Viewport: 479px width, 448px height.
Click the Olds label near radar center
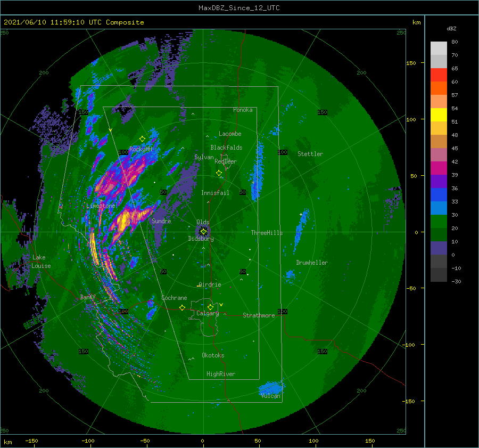[x=203, y=222]
